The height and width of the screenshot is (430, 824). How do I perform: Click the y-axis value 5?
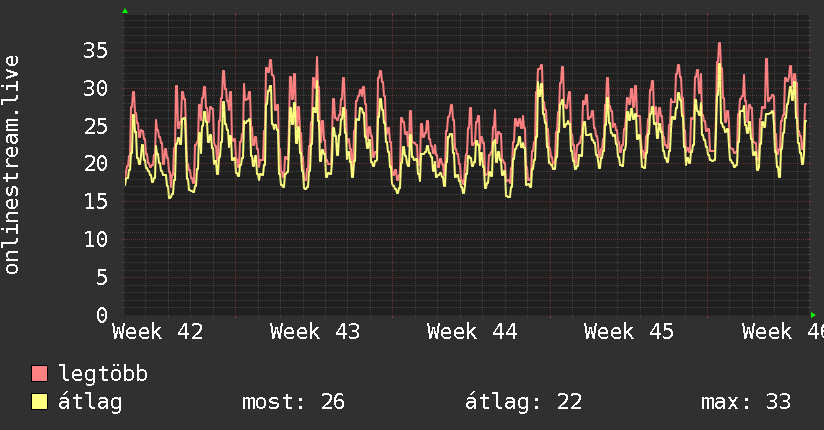[102, 278]
